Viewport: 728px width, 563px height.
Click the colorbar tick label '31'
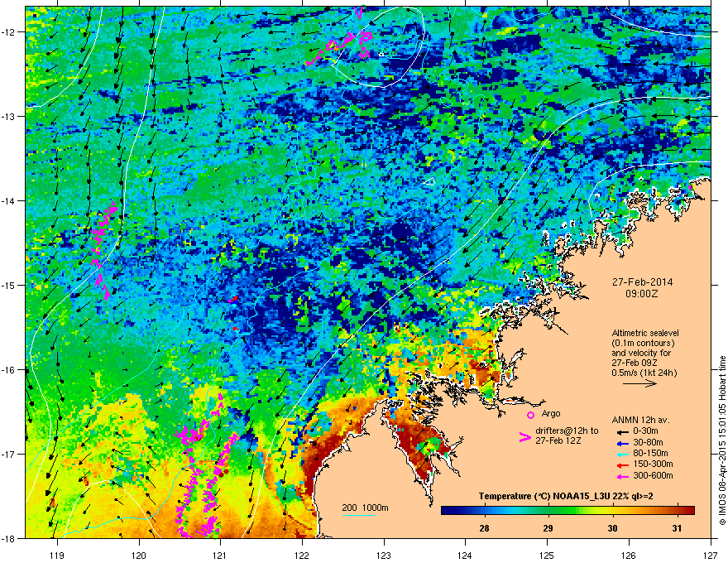click(678, 528)
